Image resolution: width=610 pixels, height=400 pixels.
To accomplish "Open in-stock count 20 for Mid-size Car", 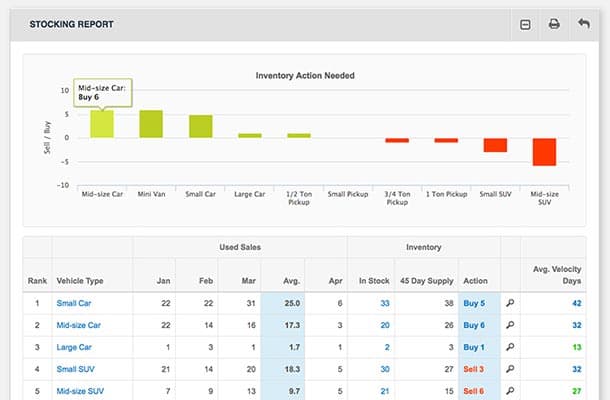I will point(385,325).
